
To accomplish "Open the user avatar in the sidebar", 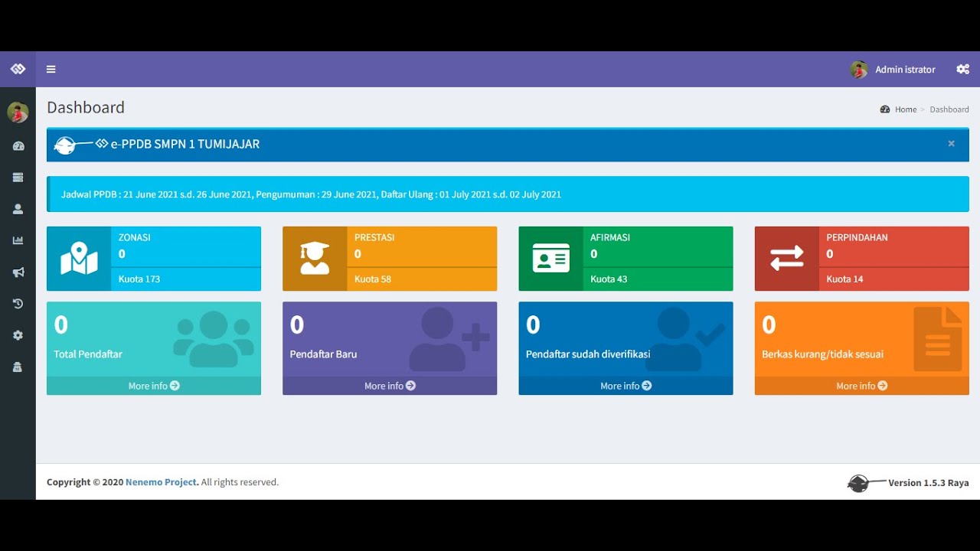I will [18, 112].
